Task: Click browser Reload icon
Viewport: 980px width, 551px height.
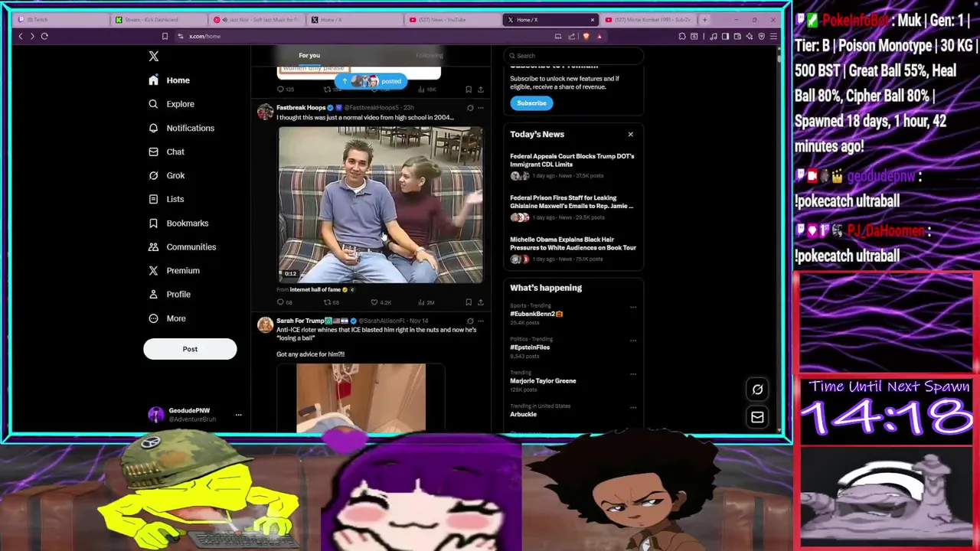Action: (x=44, y=36)
